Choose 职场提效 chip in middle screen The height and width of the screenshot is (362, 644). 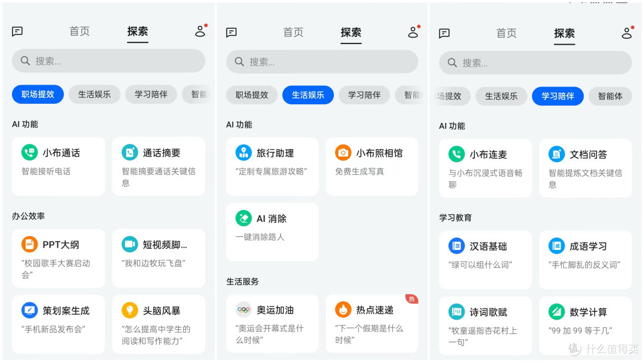coord(252,95)
